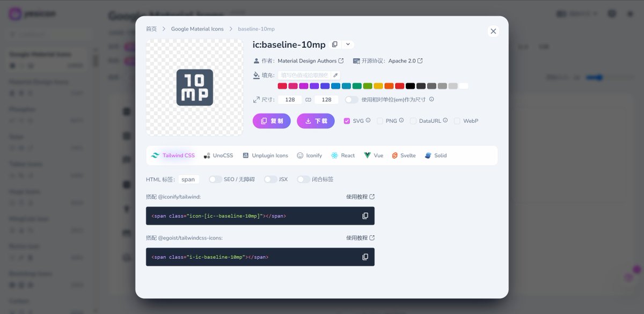644x314 pixels.
Task: Click the HTML tag field showing span
Action: click(x=188, y=180)
